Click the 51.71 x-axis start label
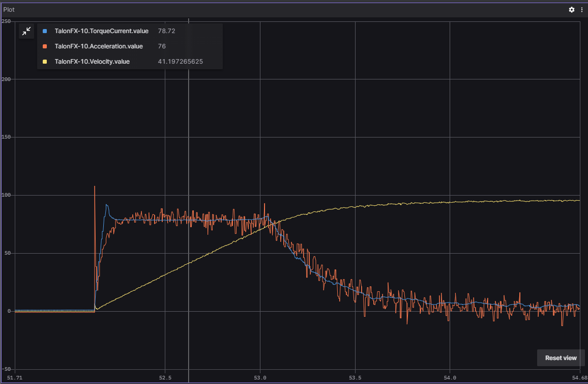This screenshot has width=588, height=384. click(15, 377)
